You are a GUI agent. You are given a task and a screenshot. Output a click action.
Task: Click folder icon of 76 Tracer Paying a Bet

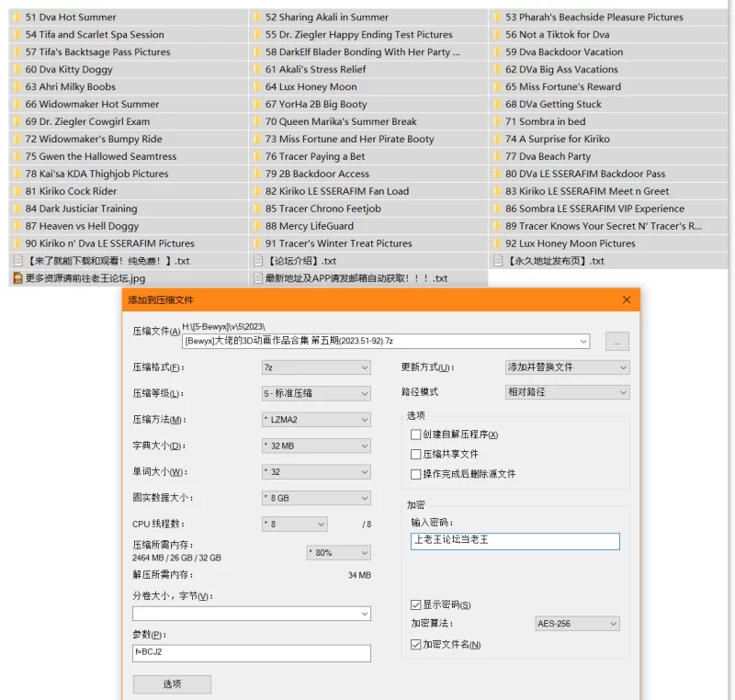[x=257, y=156]
